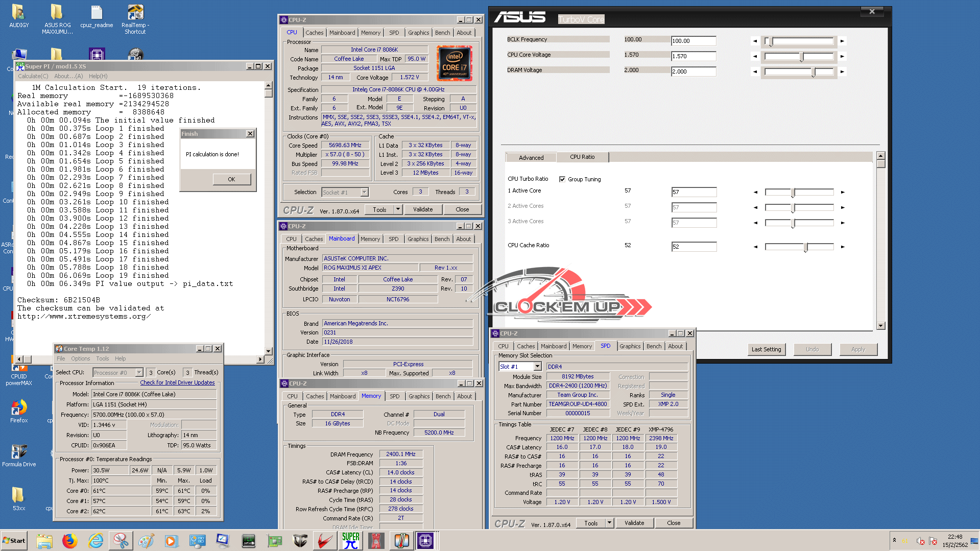
Task: Switch to the CPU Ratio tab in TurboV Core
Action: pos(582,157)
